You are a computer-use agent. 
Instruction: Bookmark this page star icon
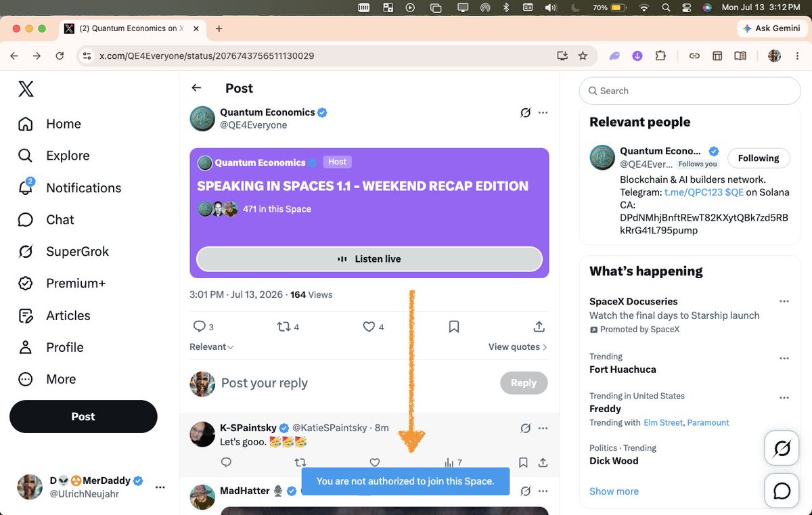[583, 56]
